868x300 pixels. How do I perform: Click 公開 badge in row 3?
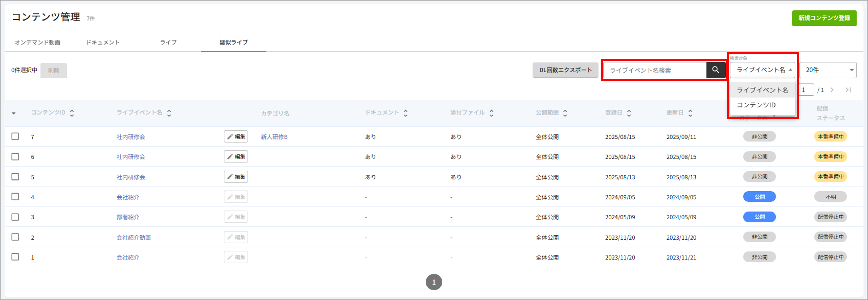coord(759,217)
